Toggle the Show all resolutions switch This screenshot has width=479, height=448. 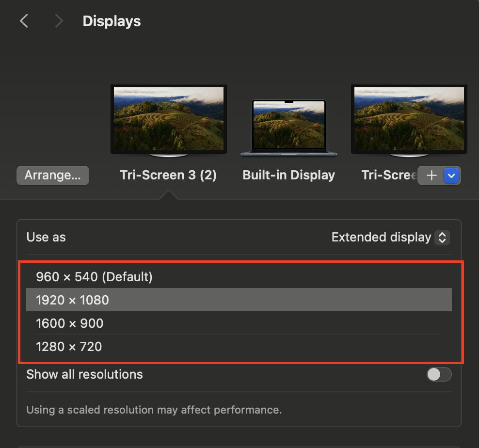tap(439, 374)
